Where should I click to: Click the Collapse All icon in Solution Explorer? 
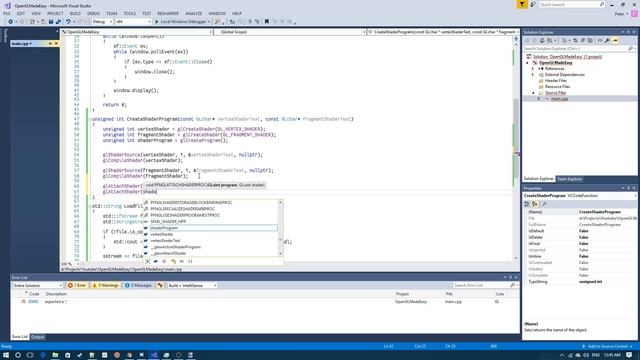click(583, 40)
